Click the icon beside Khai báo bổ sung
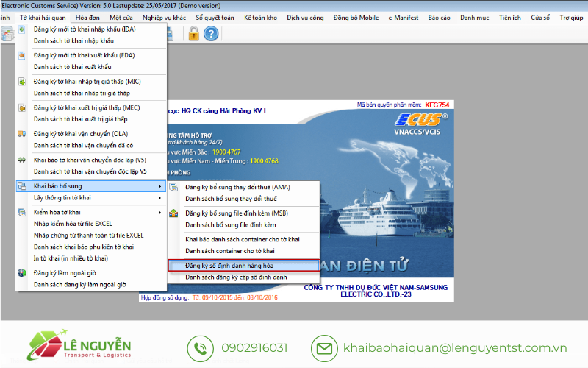The width and height of the screenshot is (588, 368). pos(22,186)
